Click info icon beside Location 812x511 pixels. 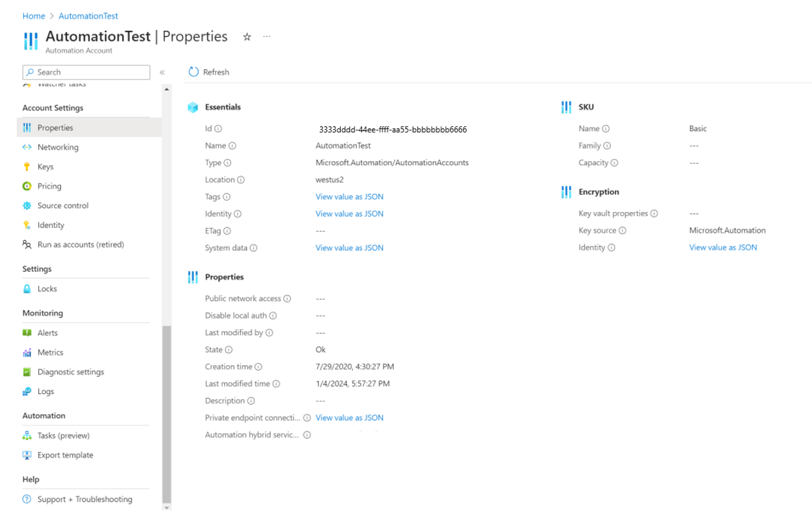241,180
